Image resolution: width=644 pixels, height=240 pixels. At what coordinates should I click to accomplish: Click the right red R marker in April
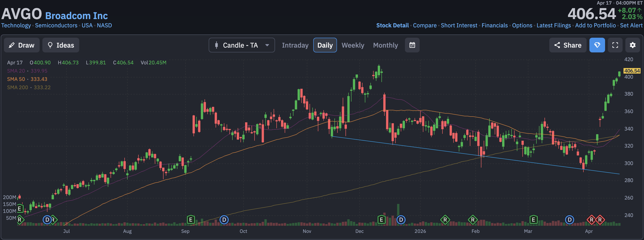point(600,220)
